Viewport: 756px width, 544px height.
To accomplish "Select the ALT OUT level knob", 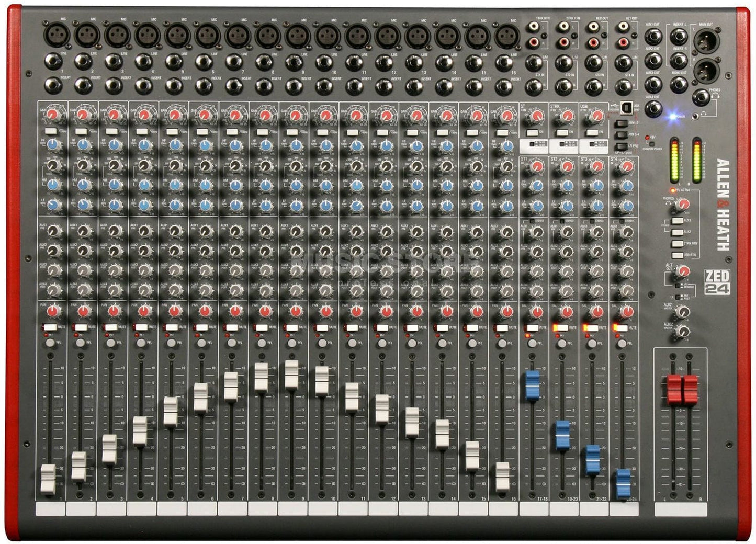I will (x=684, y=272).
